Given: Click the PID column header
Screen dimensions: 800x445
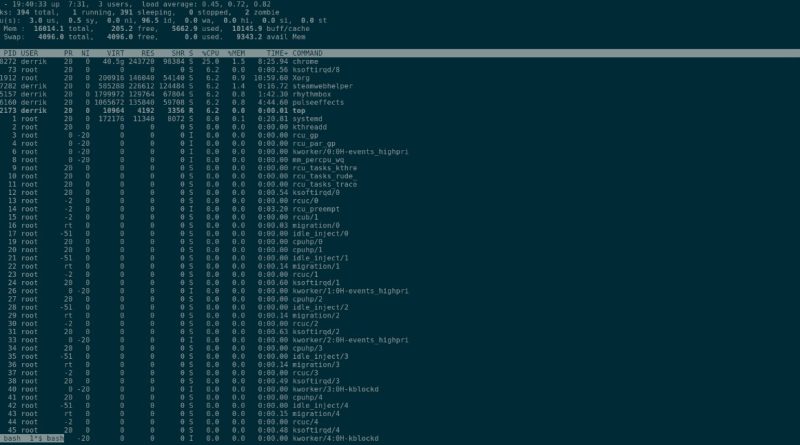Looking at the screenshot, I should pyautogui.click(x=10, y=53).
